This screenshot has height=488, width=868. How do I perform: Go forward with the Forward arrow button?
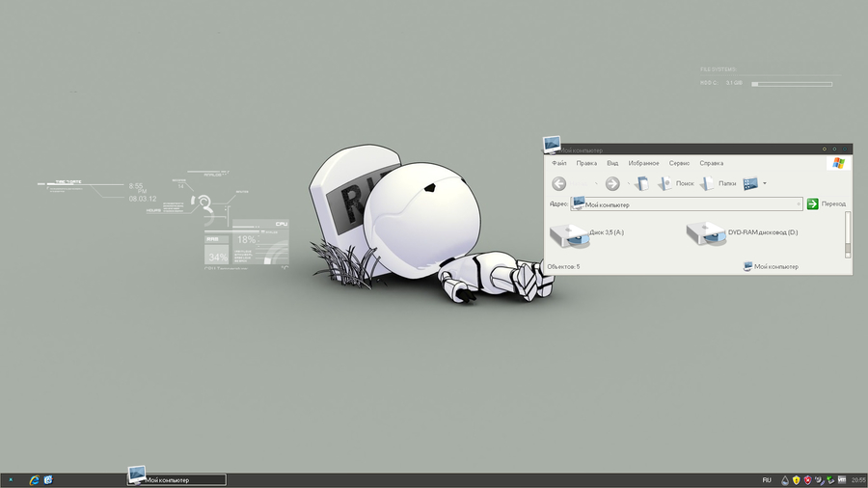point(612,183)
